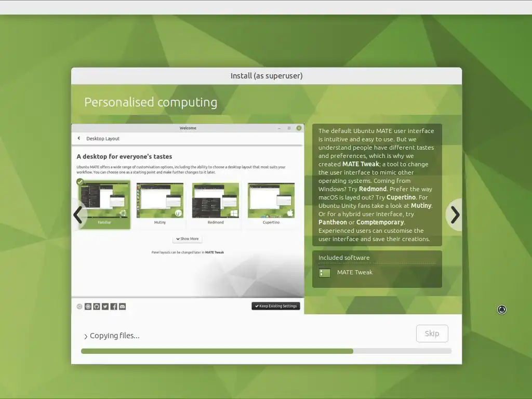Click the grey circle icon in Welcome footer
The width and height of the screenshot is (532, 399).
tap(79, 307)
